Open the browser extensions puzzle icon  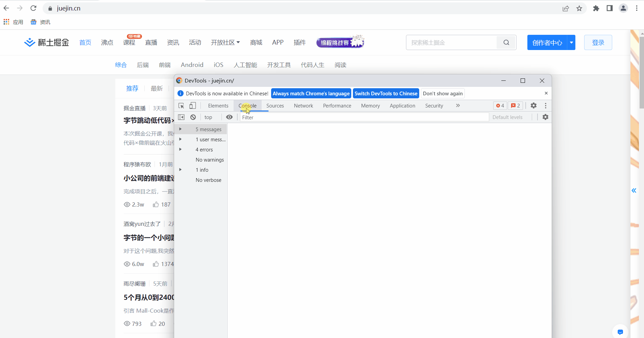pyautogui.click(x=596, y=8)
